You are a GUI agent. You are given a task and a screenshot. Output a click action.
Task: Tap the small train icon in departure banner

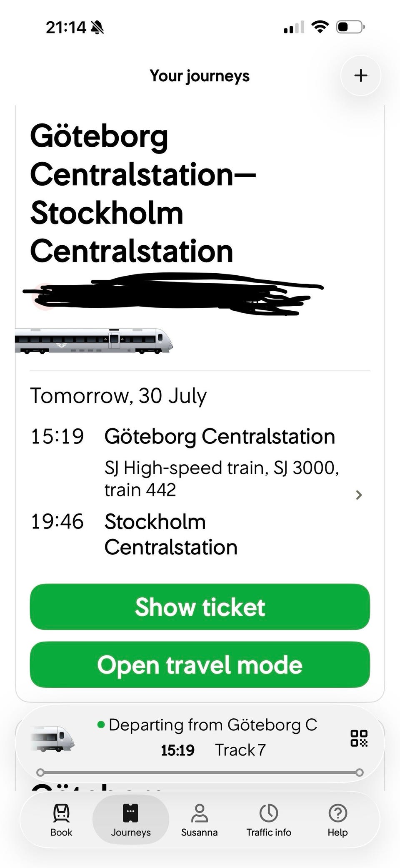[52, 739]
